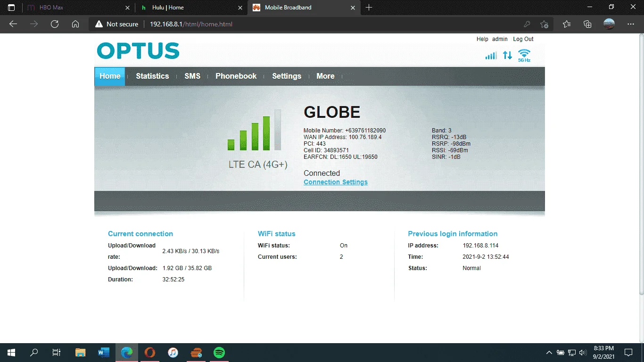Refresh the router admin page
The image size is (644, 362).
pos(55,24)
